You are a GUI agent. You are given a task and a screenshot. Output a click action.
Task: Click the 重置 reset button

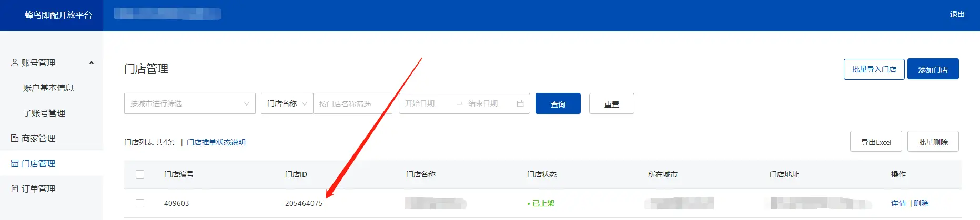pyautogui.click(x=612, y=103)
